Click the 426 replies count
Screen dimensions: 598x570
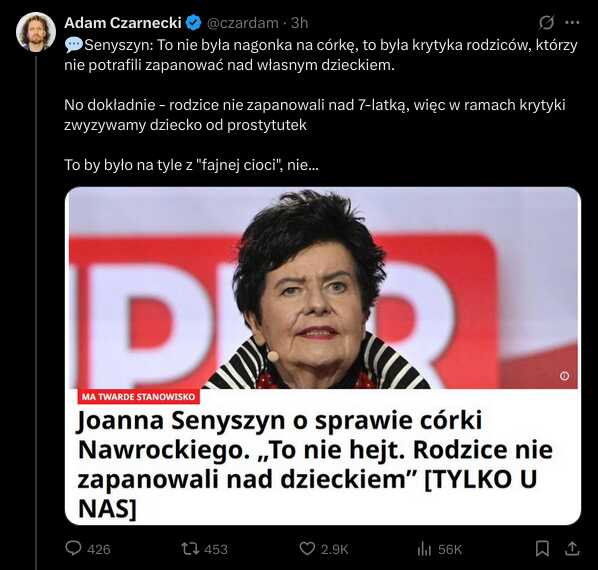tap(99, 549)
